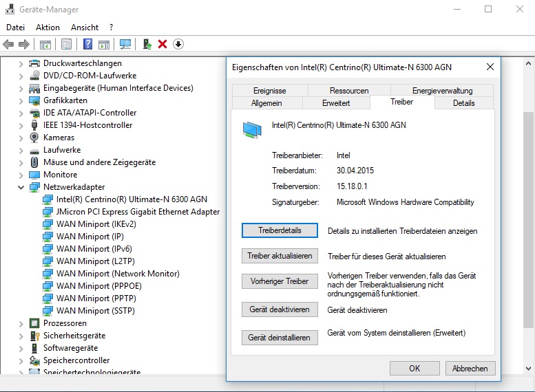This screenshot has height=392, width=535.
Task: Expand the Grafikkarten node
Action: tap(21, 101)
